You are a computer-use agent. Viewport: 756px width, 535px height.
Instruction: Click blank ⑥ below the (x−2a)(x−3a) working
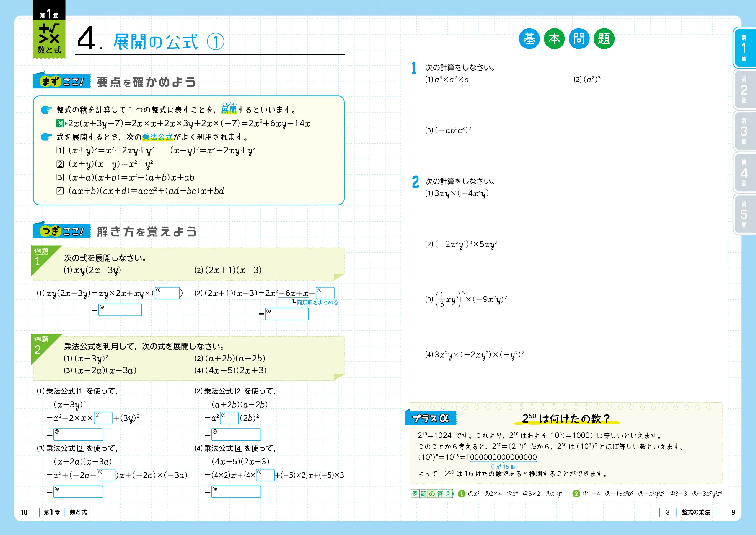pos(78,492)
